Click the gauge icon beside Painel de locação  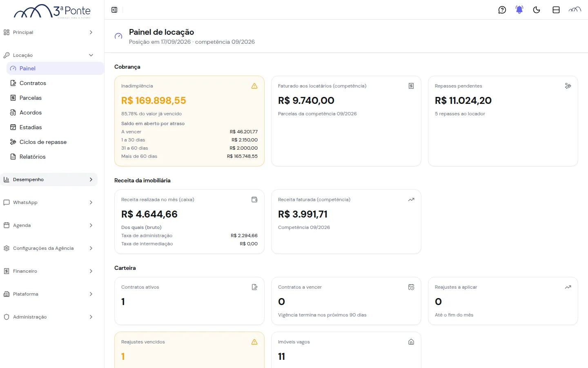(x=118, y=36)
